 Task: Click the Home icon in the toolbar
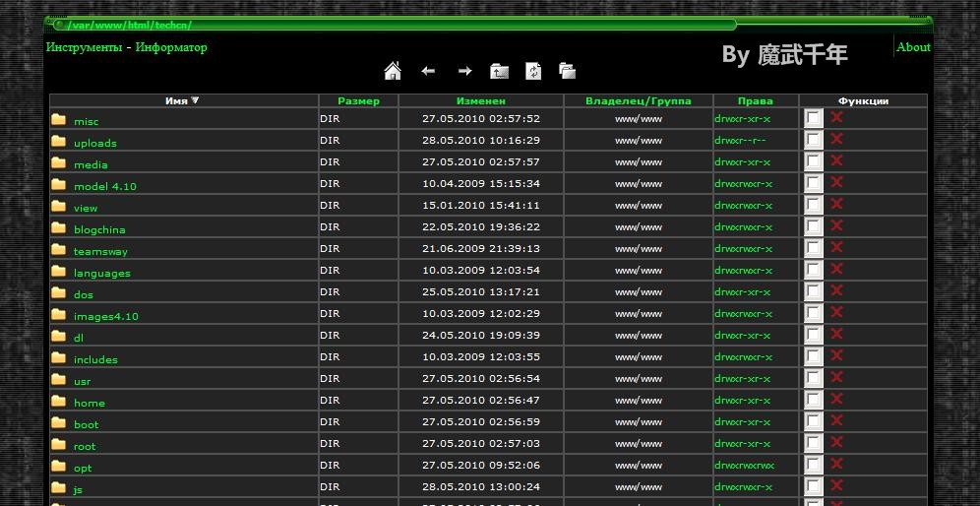click(392, 71)
